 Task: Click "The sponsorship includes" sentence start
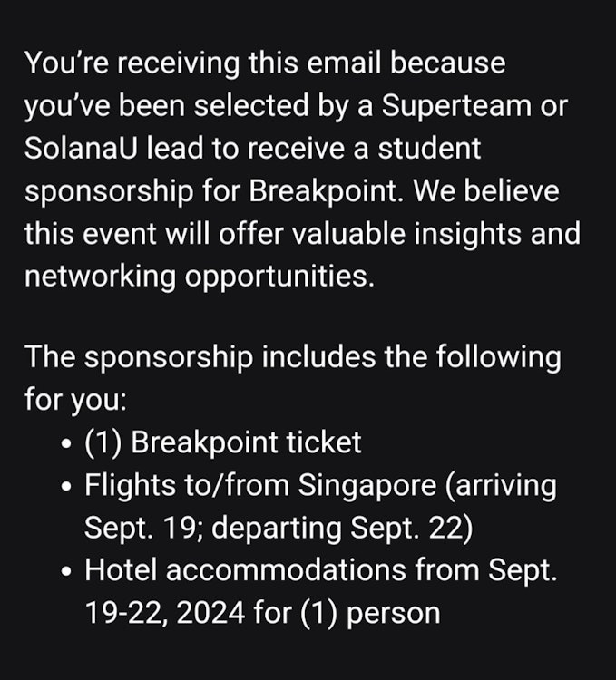point(200,358)
